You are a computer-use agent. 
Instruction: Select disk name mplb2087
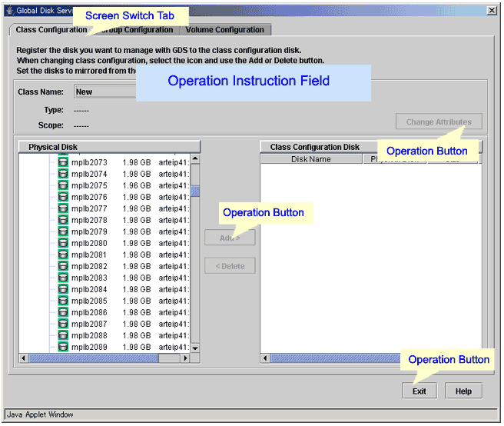[89, 324]
